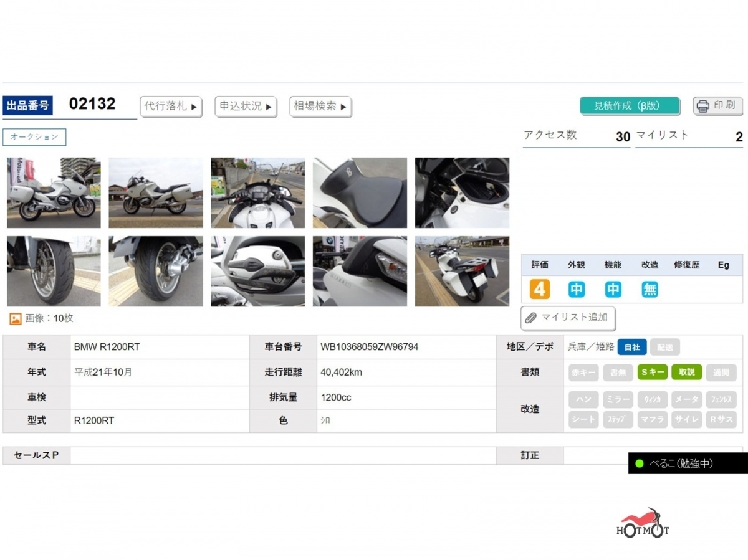This screenshot has width=748, height=560.
Task: Click the image count icon beside 画像：10枚
Action: 16,319
